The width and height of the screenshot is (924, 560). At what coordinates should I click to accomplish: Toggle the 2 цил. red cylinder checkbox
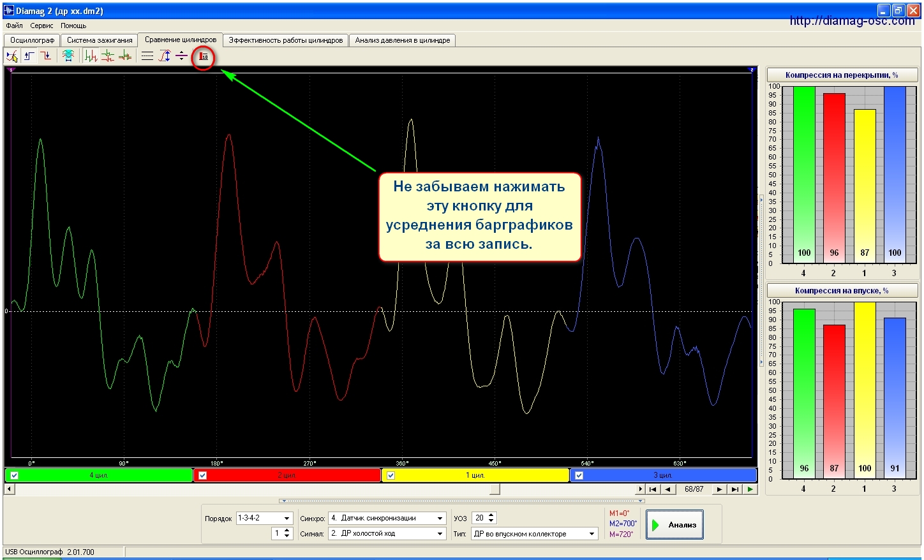pyautogui.click(x=202, y=475)
